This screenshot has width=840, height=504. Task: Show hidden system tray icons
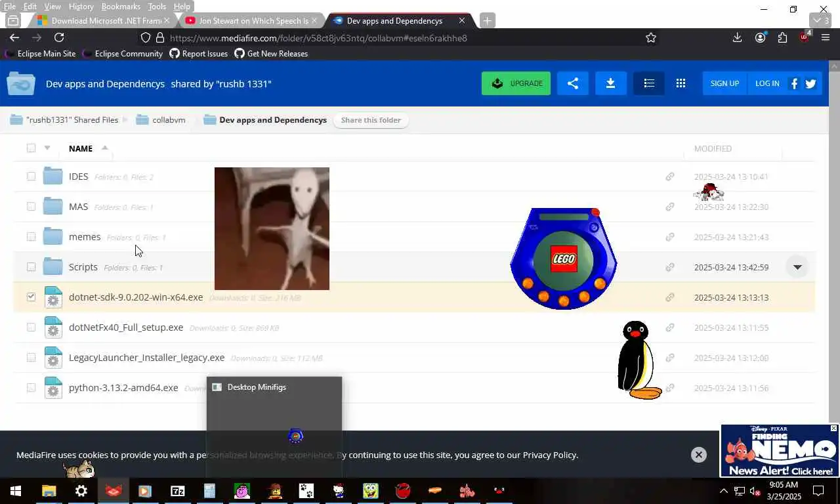pyautogui.click(x=723, y=491)
